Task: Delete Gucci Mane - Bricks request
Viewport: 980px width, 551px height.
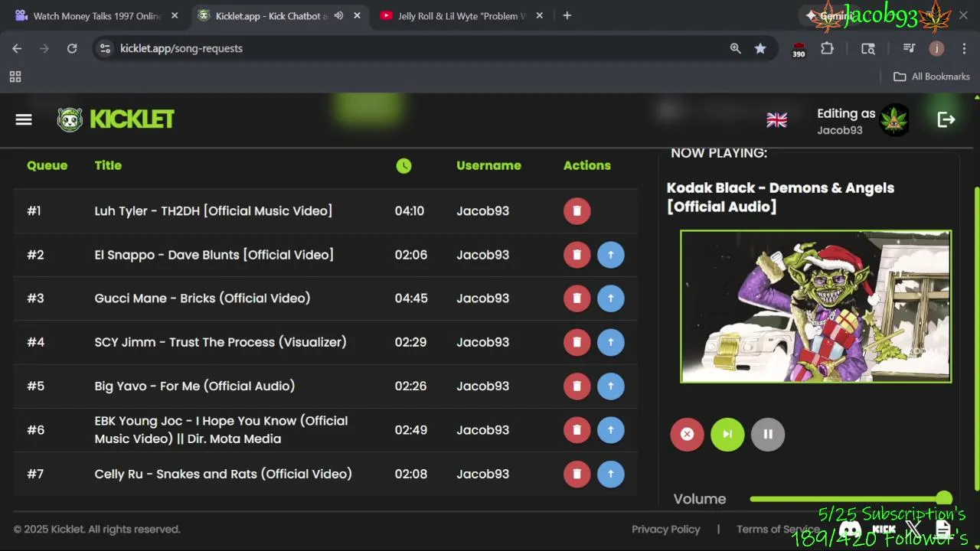Action: pyautogui.click(x=577, y=298)
